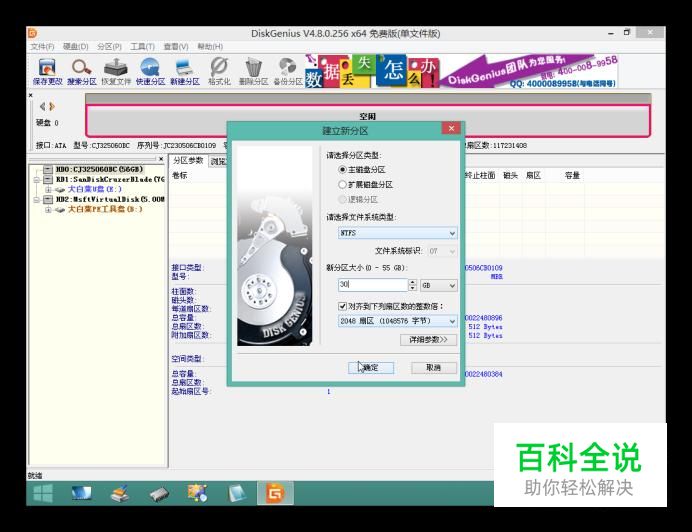The image size is (692, 532).
Task: Open the Disk (硬盘) menu
Action: [75, 46]
